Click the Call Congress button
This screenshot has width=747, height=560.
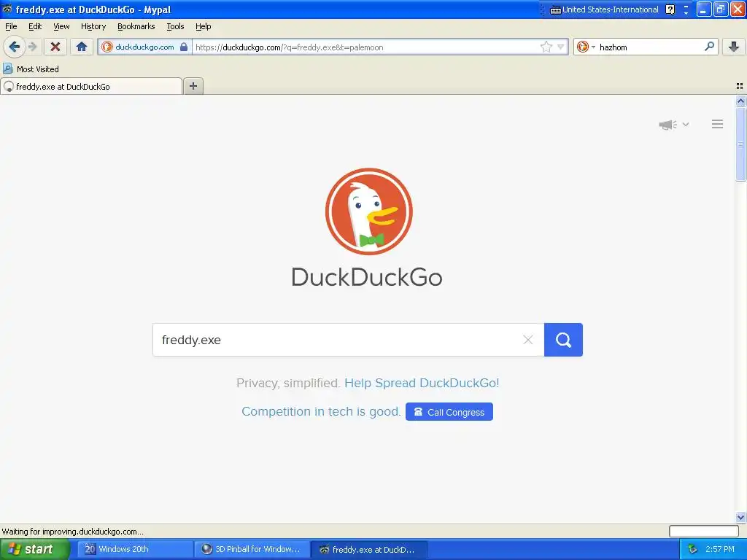pos(449,412)
